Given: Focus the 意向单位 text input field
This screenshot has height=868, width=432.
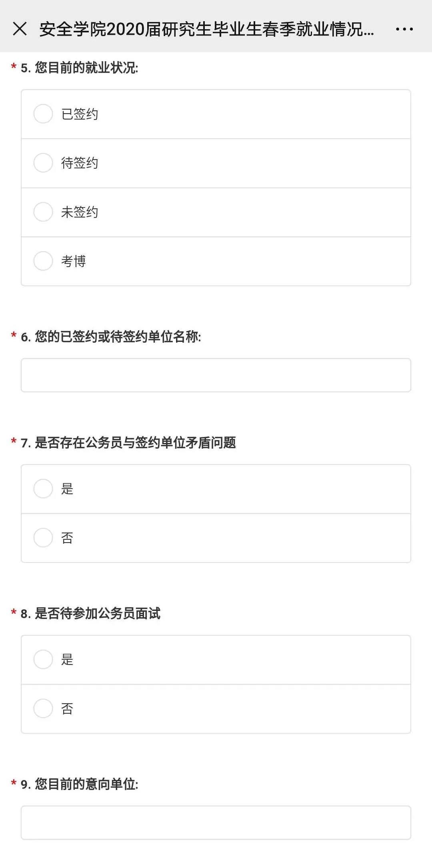Looking at the screenshot, I should point(216,822).
